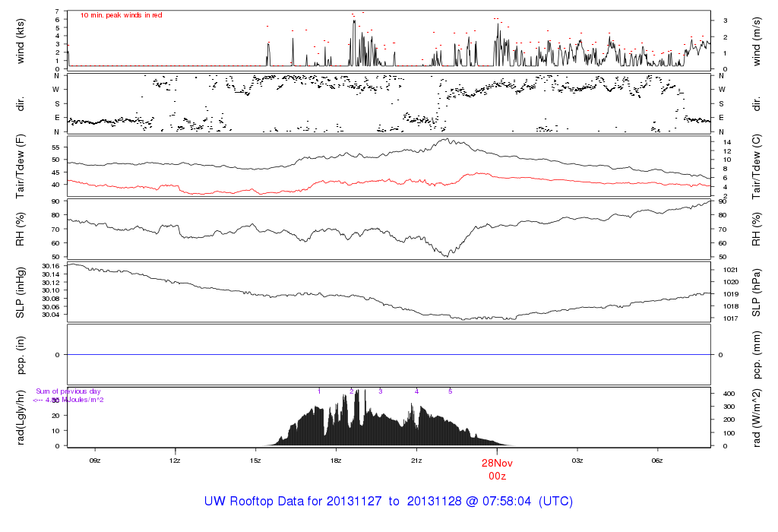The image size is (778, 532).
Task: Click the purple '5' radiation hour marker
Action: [451, 391]
